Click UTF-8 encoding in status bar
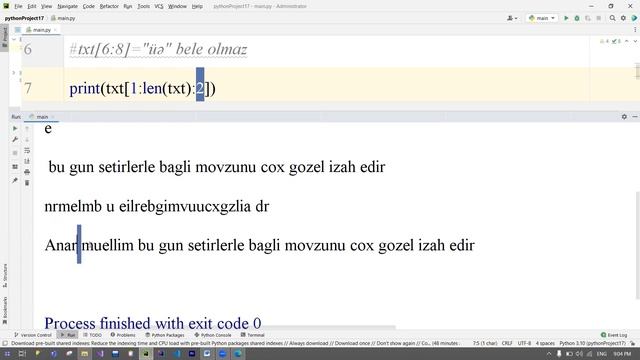Screen dimensions: 640x360 pos(524,343)
